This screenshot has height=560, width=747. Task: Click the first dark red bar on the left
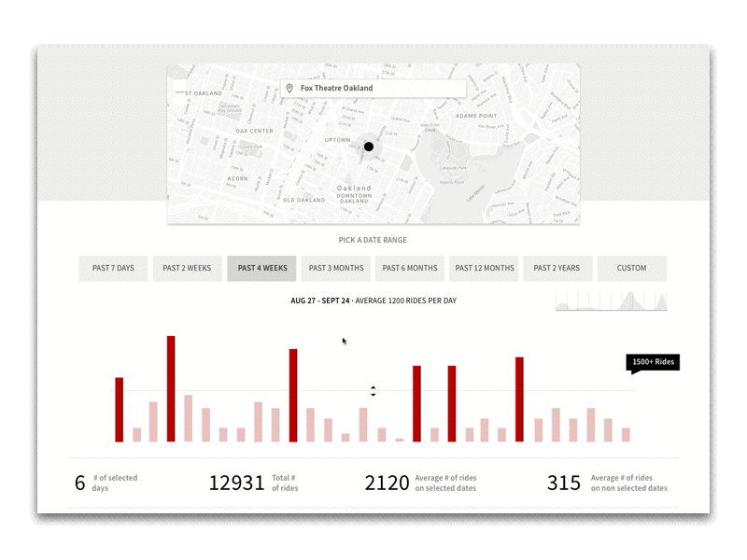tap(120, 410)
